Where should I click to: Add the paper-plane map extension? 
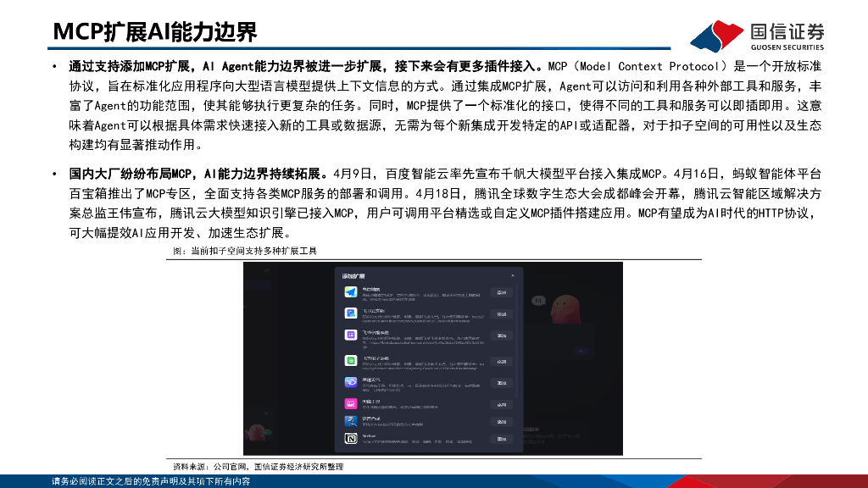tap(502, 292)
